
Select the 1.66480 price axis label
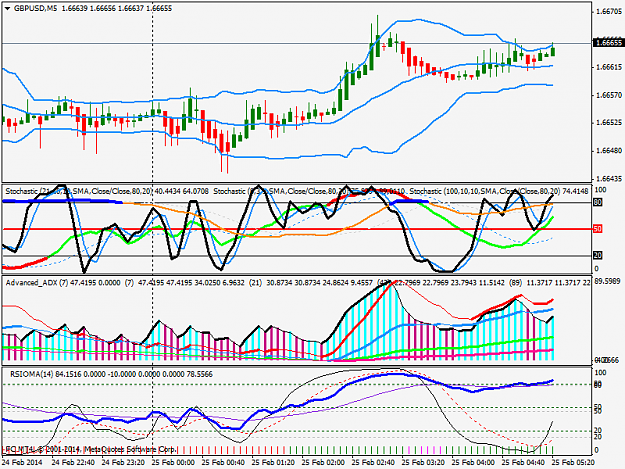pyautogui.click(x=608, y=151)
